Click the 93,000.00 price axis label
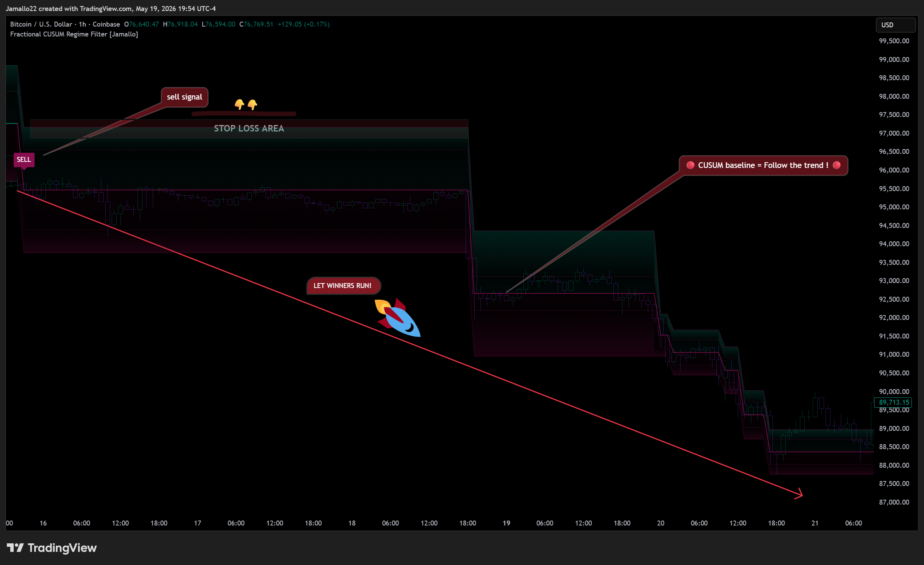The width and height of the screenshot is (924, 565). point(894,280)
